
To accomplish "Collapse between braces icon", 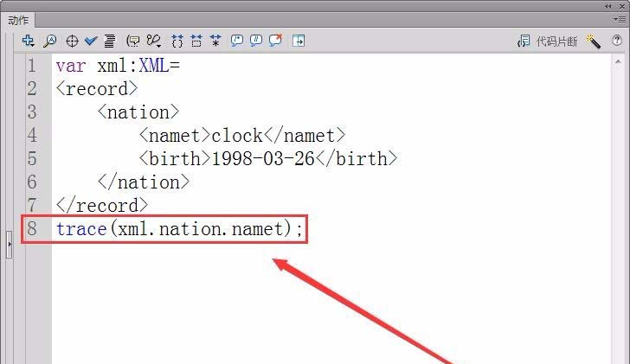I will 177,41.
